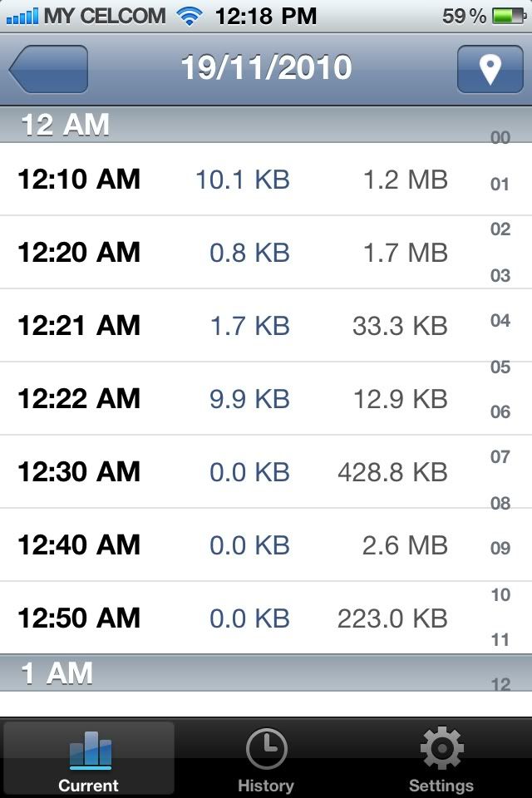Viewport: 532px width, 798px height.
Task: Open the History tab
Action: 266,759
